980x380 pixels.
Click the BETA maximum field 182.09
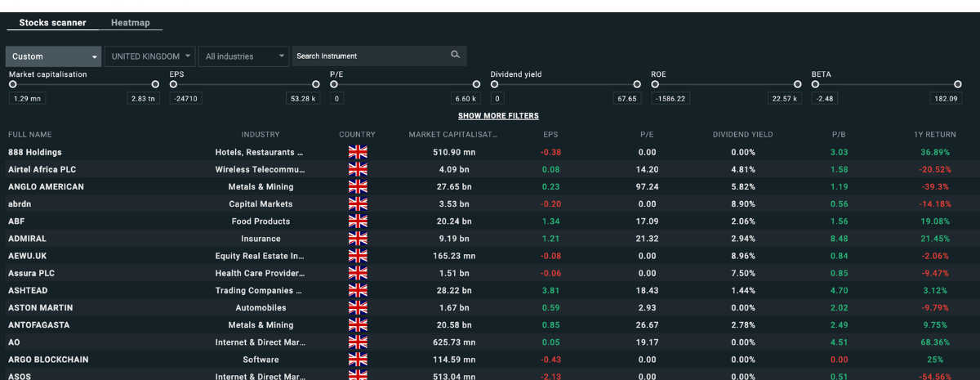946,99
